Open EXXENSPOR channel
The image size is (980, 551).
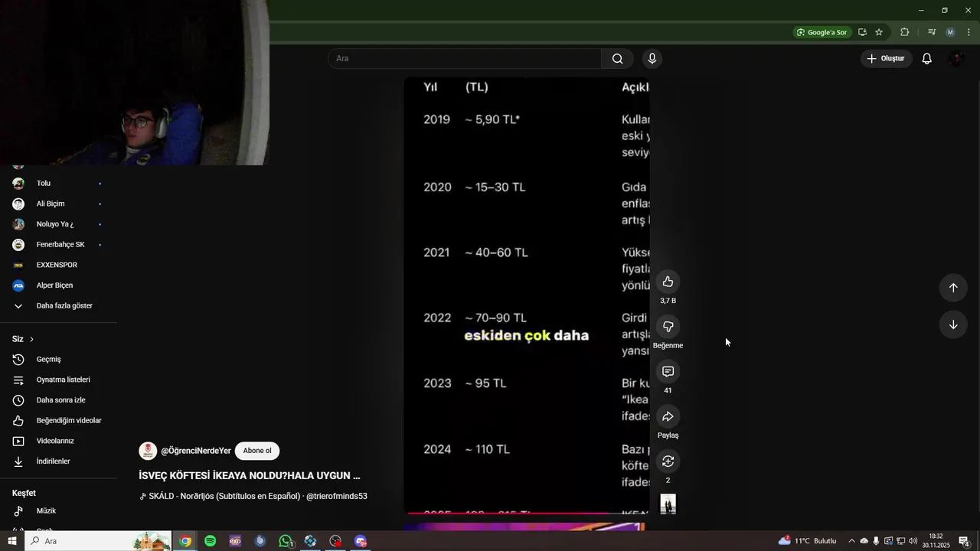(x=58, y=265)
